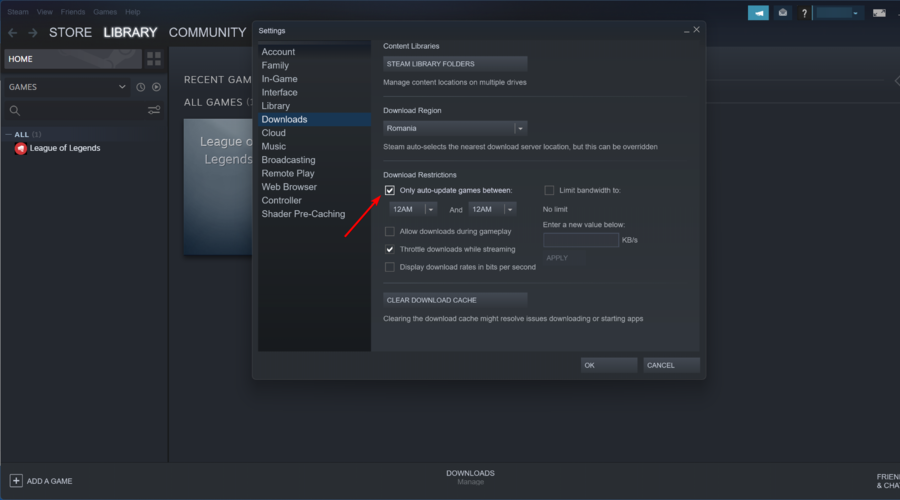Image resolution: width=900 pixels, height=500 pixels.
Task: Click the League of Legends game icon
Action: click(21, 149)
